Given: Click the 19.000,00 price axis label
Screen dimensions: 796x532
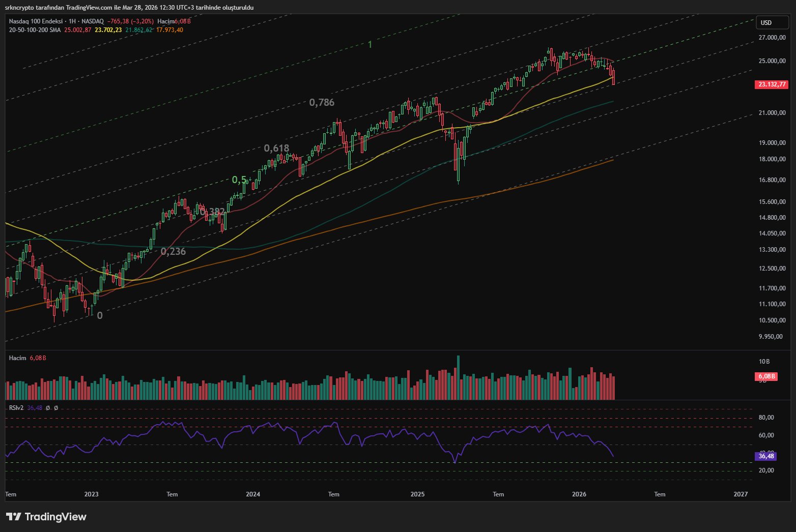Looking at the screenshot, I should (772, 143).
